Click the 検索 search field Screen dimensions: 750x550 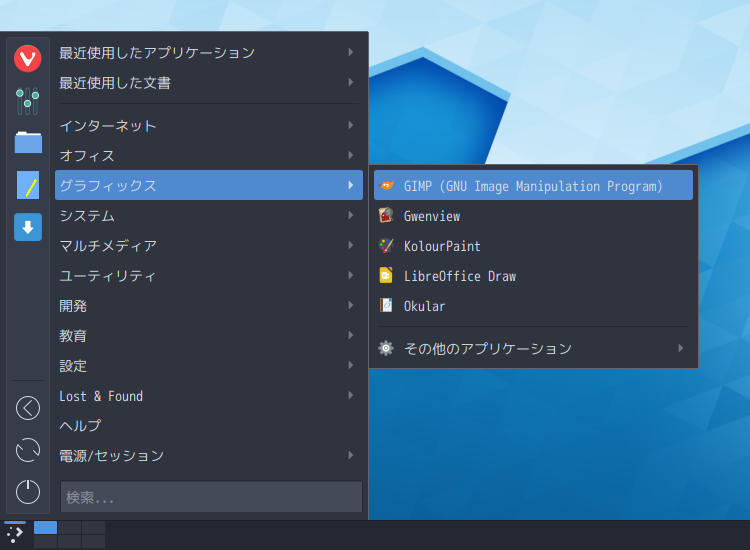pyautogui.click(x=211, y=497)
